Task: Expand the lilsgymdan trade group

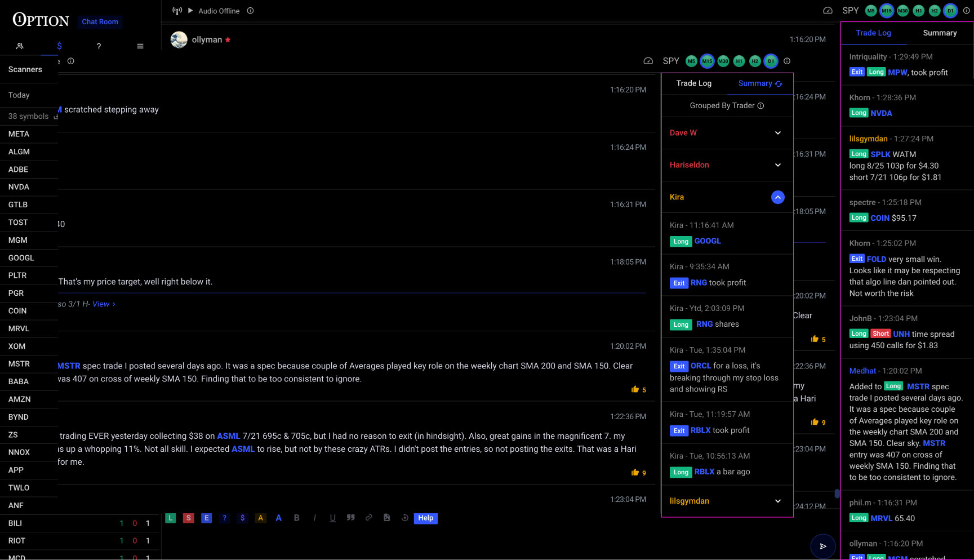Action: 778,501
